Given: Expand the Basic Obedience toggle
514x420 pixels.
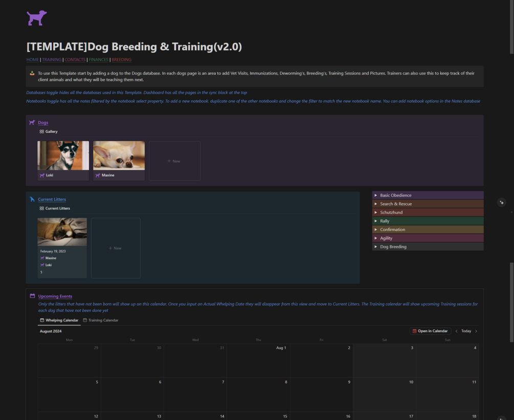Looking at the screenshot, I should 376,195.
